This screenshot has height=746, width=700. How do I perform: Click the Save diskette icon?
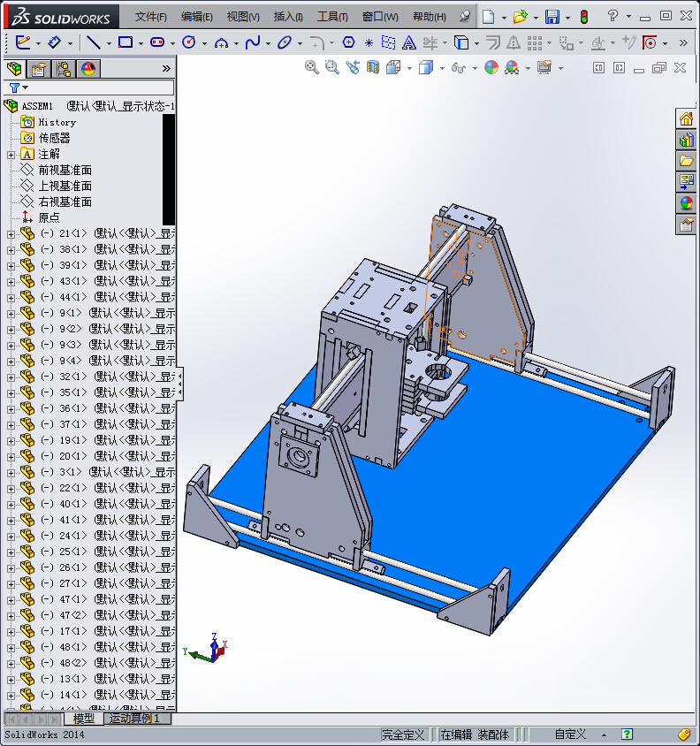point(552,17)
